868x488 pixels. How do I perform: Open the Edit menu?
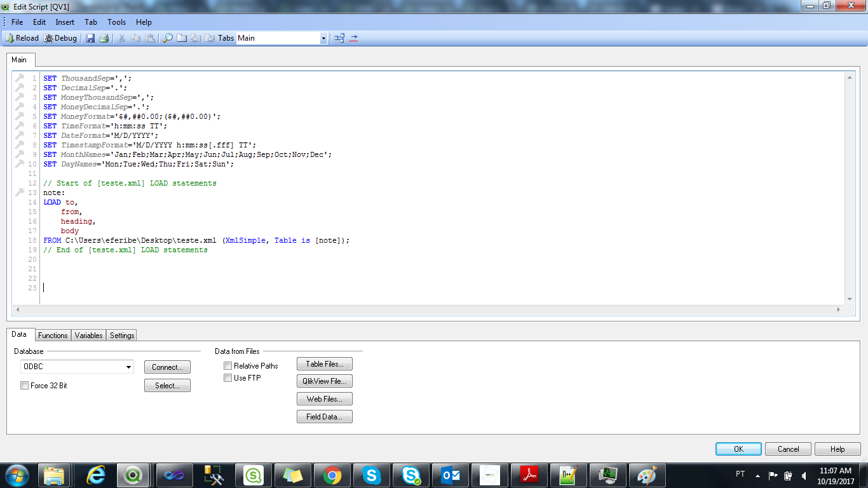39,22
